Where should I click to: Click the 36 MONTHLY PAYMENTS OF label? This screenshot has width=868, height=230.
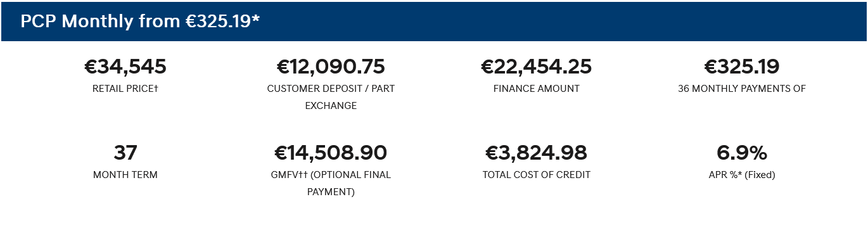pos(742,89)
